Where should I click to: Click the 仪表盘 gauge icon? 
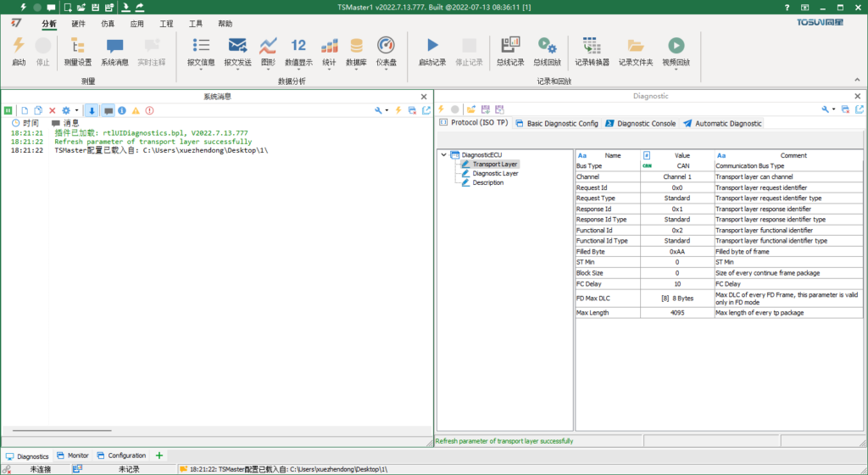[386, 47]
